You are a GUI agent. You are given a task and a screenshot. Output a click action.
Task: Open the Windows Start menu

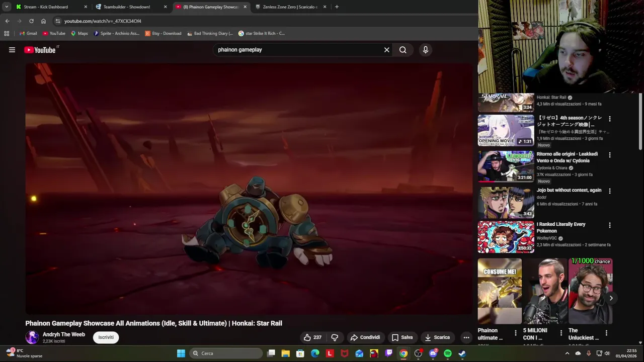point(181,353)
